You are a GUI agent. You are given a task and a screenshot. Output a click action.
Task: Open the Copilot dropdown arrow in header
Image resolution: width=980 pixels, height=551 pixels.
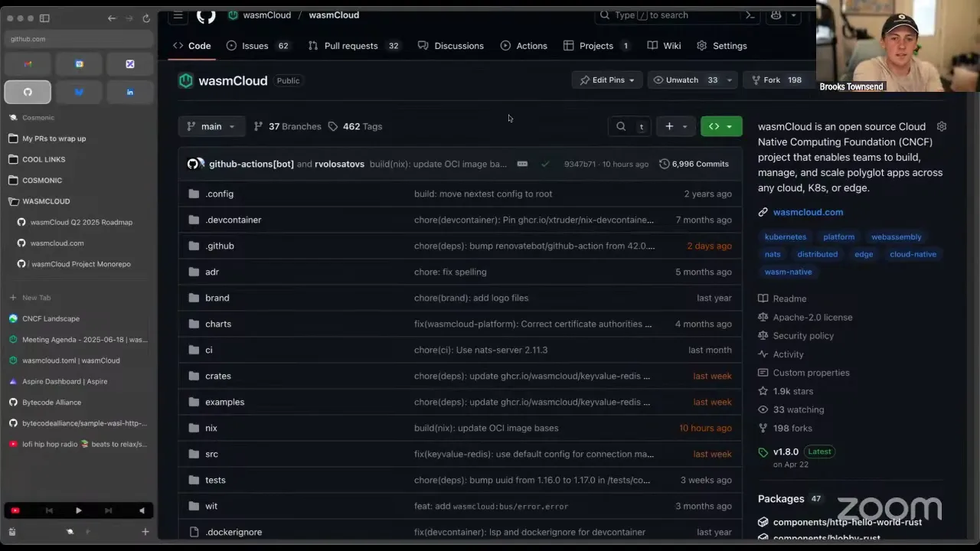pos(794,15)
